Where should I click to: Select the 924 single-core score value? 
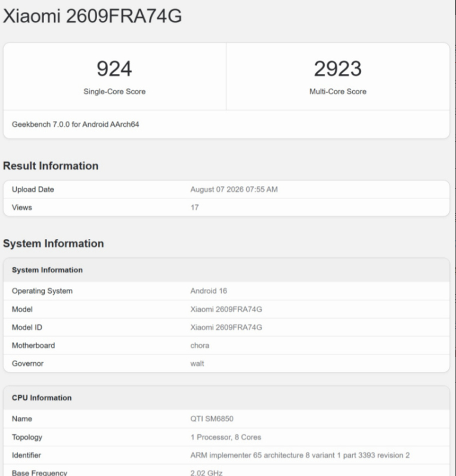pyautogui.click(x=114, y=69)
